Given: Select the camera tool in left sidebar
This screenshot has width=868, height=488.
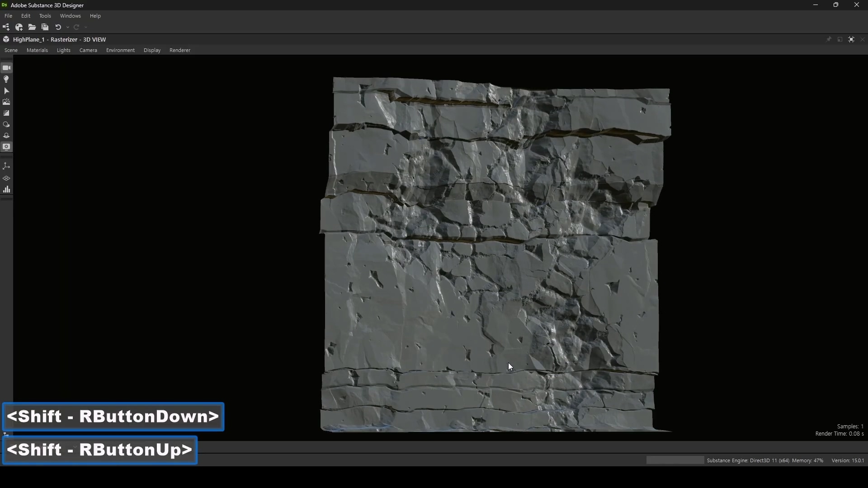Looking at the screenshot, I should [x=6, y=68].
